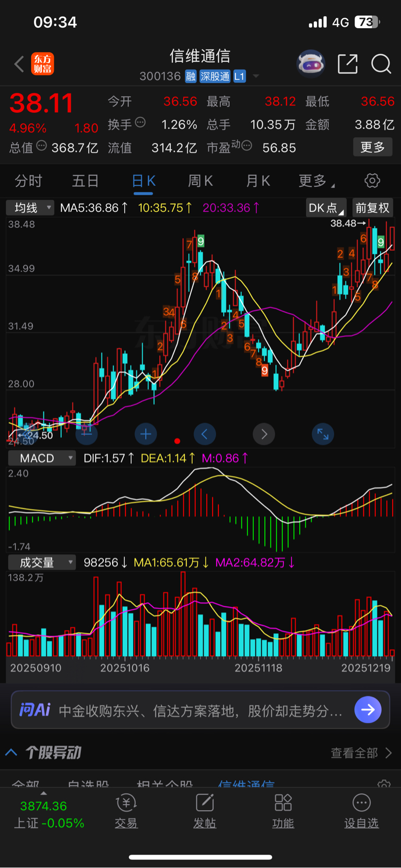Tap the 交易 trade icon
The width and height of the screenshot is (401, 868).
[x=126, y=803]
